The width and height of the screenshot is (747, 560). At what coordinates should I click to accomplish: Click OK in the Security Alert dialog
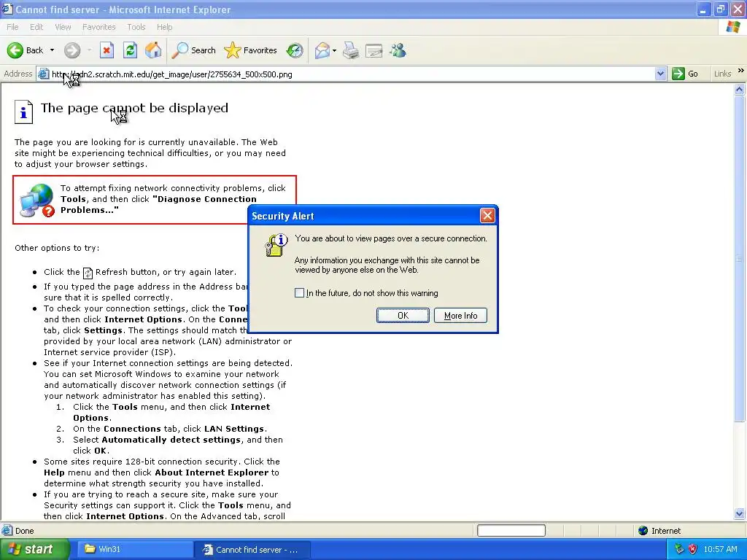[403, 315]
